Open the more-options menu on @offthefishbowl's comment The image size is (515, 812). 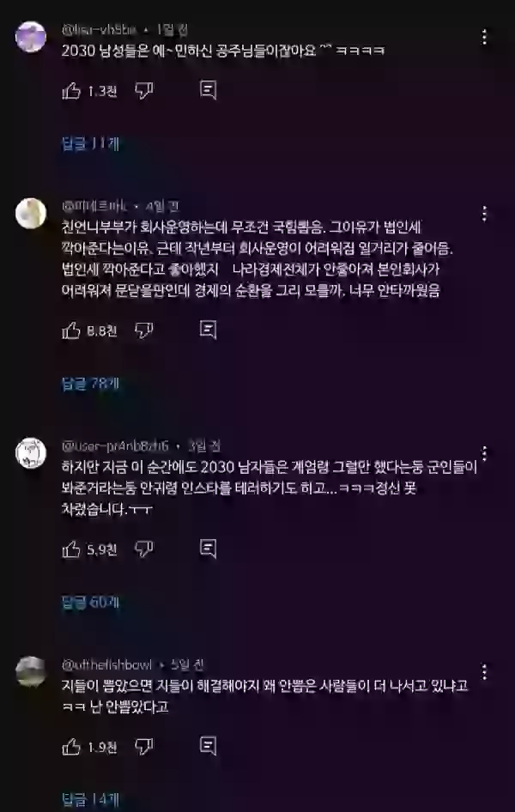click(x=484, y=672)
